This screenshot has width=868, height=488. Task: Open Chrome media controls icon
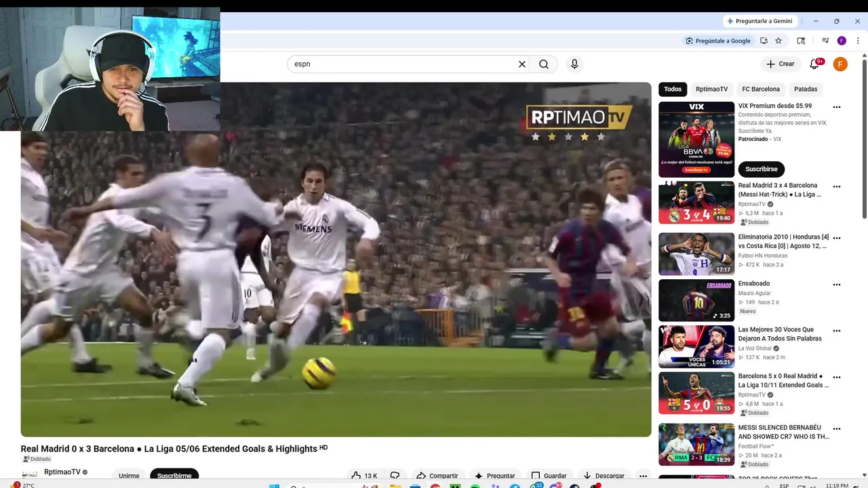(x=825, y=41)
